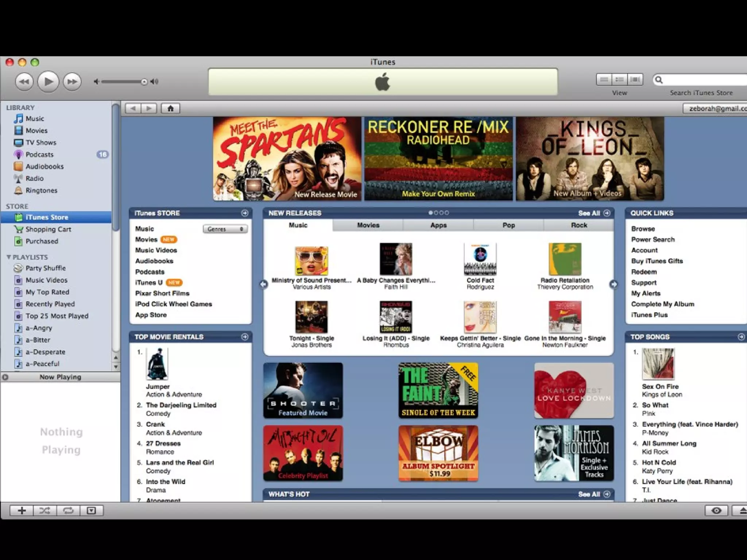The width and height of the screenshot is (747, 560).
Task: Open Shopping Cart in sidebar
Action: pos(48,229)
